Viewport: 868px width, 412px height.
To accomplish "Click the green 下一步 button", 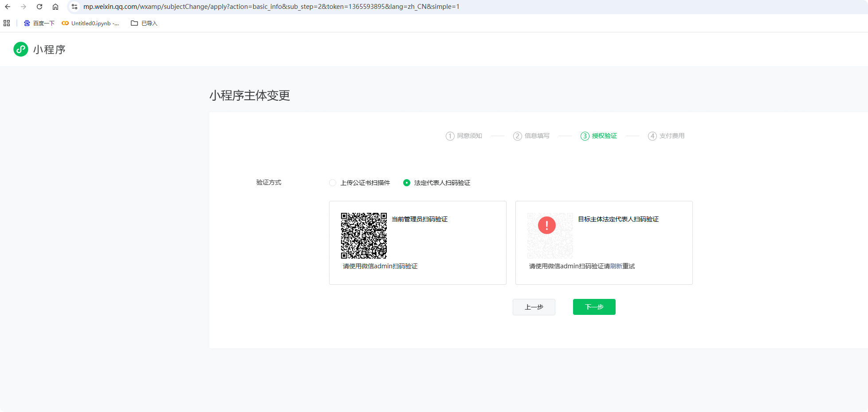I will 594,307.
